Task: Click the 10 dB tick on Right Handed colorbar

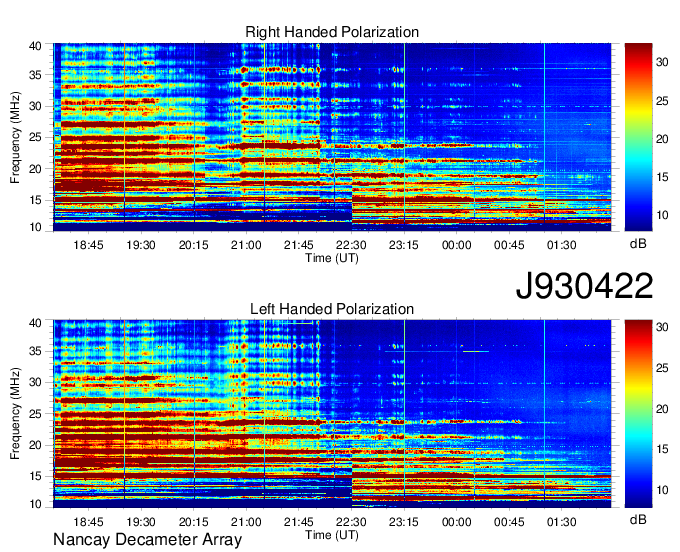Action: 662,215
